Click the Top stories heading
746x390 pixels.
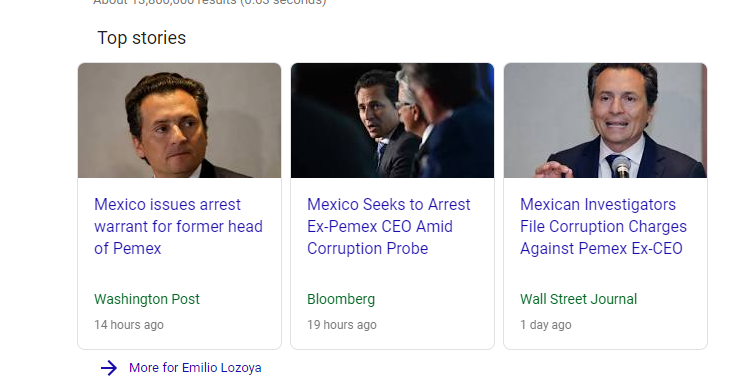click(142, 38)
